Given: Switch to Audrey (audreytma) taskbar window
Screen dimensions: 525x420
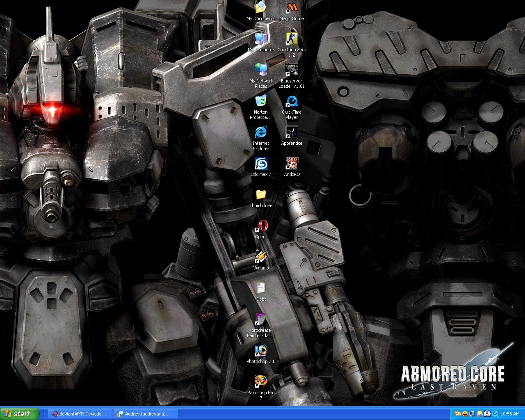Looking at the screenshot, I should tap(146, 414).
